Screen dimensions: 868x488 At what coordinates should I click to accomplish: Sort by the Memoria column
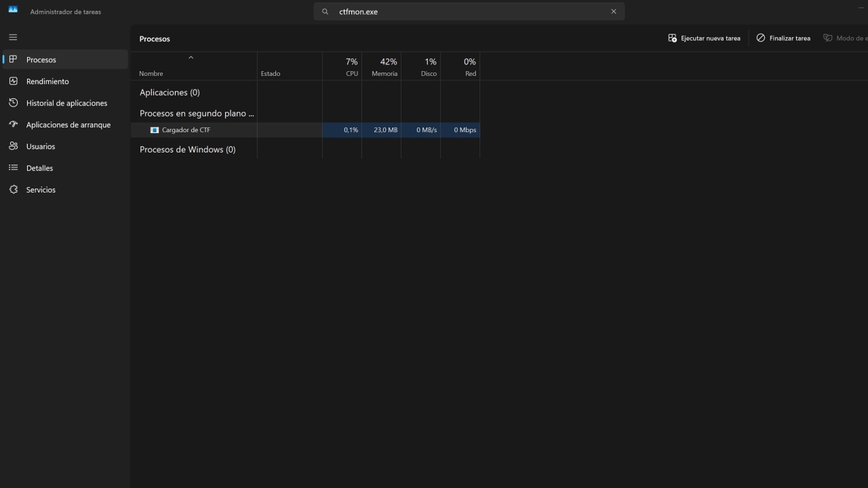[x=381, y=66]
